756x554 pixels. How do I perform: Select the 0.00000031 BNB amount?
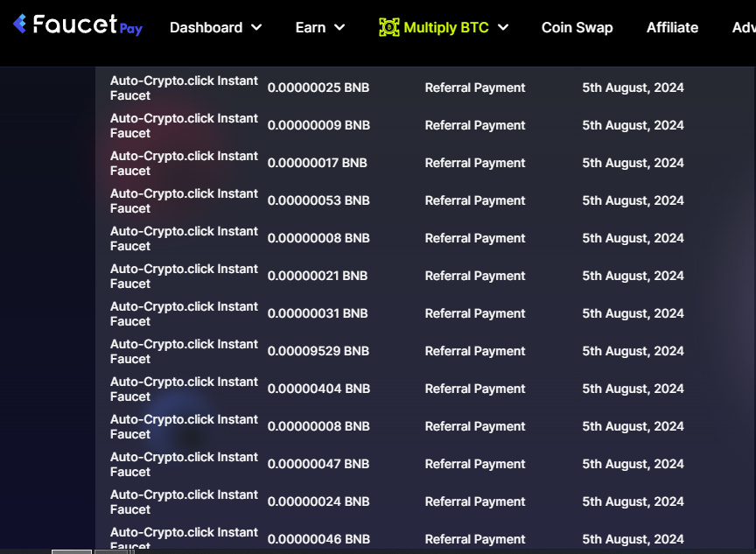pyautogui.click(x=318, y=313)
